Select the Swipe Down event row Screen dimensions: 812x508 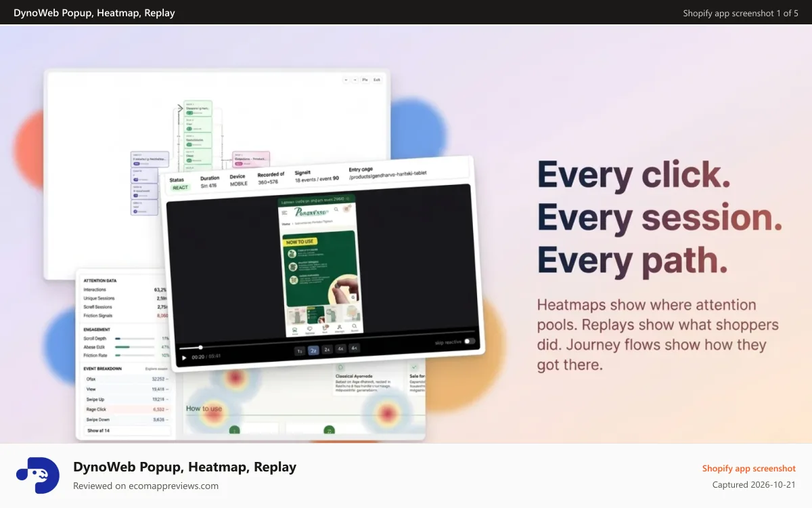pyautogui.click(x=127, y=419)
